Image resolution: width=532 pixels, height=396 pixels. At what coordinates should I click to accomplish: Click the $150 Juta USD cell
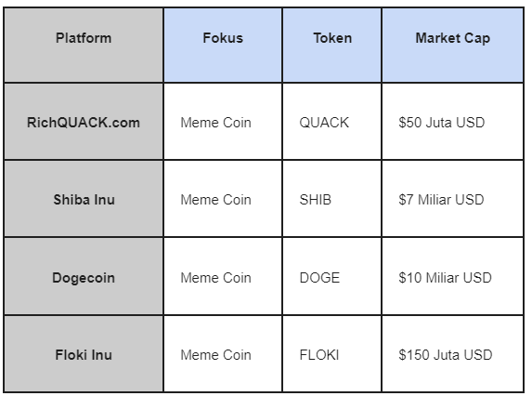coord(452,354)
